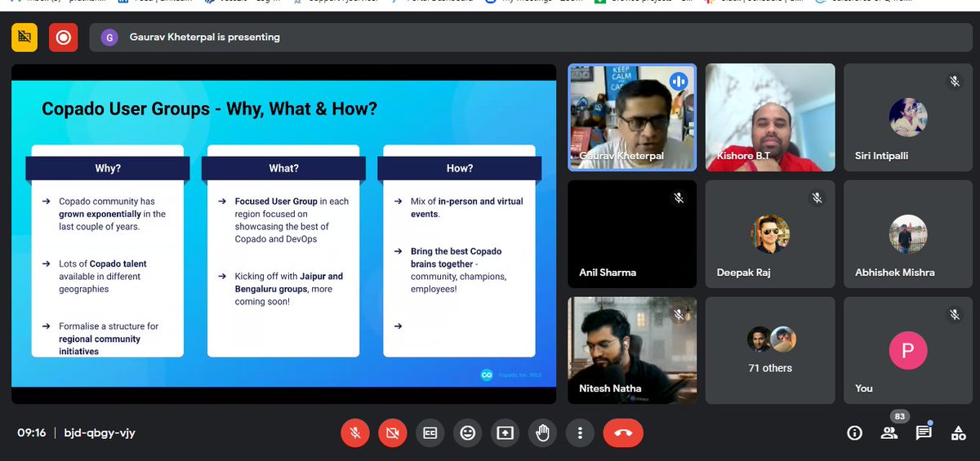The width and height of the screenshot is (980, 461).
Task: Click Siri Intipalli's round profile avatar
Action: (x=908, y=117)
